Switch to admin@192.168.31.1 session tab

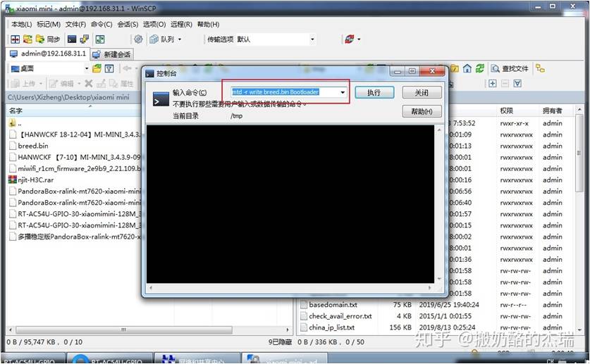(x=48, y=54)
